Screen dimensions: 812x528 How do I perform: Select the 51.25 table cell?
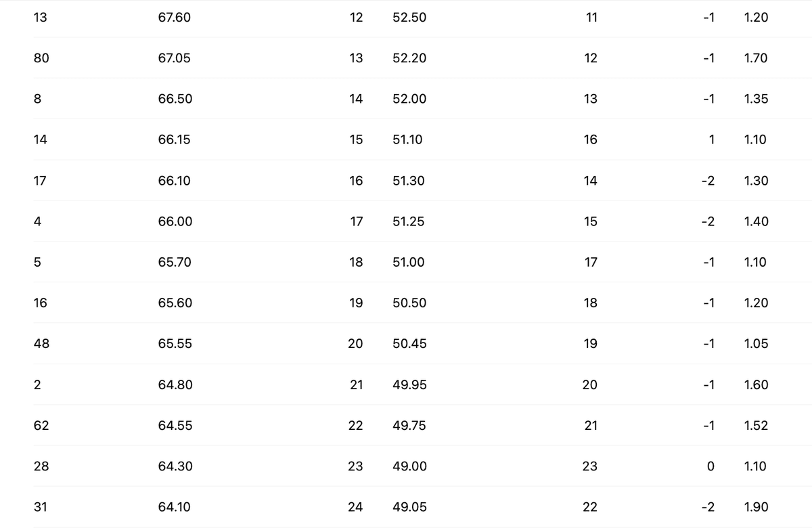point(408,221)
